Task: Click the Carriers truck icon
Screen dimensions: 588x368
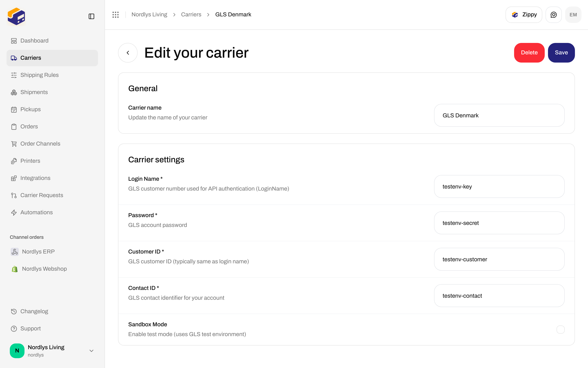Action: [14, 58]
